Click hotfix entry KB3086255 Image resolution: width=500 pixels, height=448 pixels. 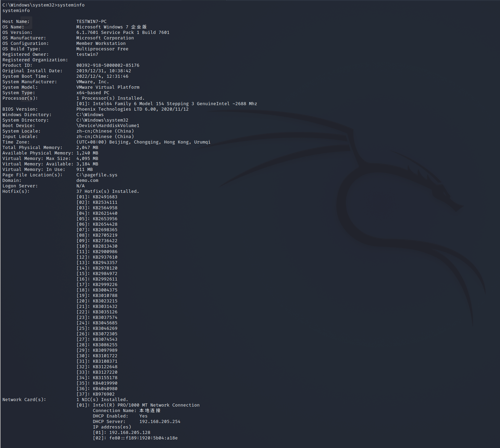pyautogui.click(x=105, y=345)
